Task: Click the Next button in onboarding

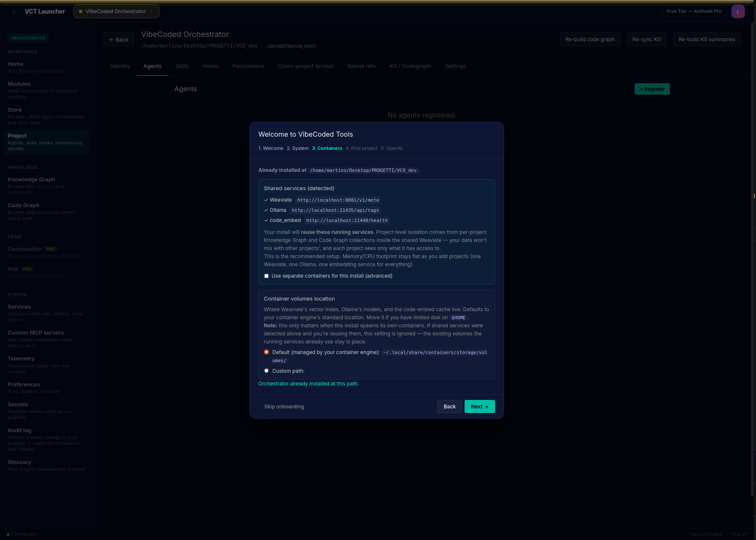Action: pyautogui.click(x=479, y=407)
